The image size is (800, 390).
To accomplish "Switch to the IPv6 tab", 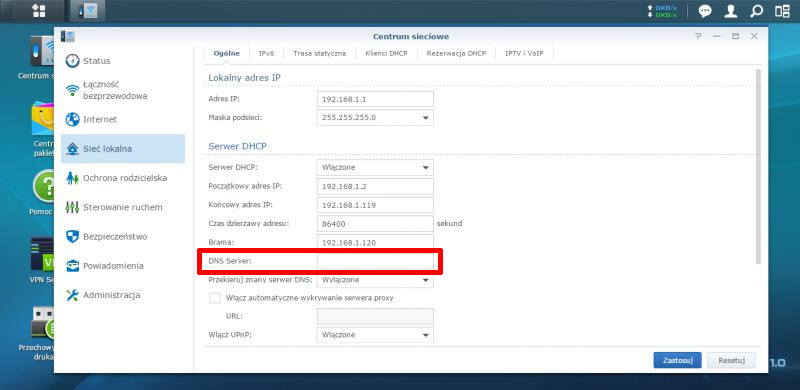I will [266, 53].
